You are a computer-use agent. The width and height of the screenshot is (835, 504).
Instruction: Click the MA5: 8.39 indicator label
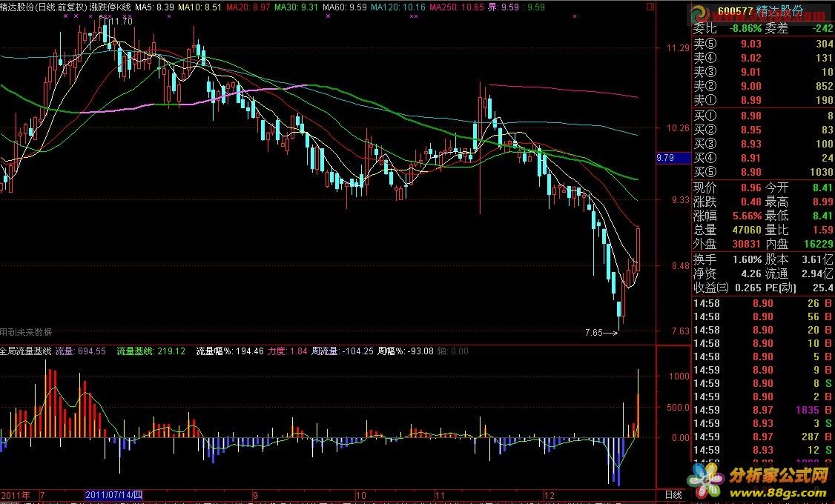pyautogui.click(x=154, y=7)
